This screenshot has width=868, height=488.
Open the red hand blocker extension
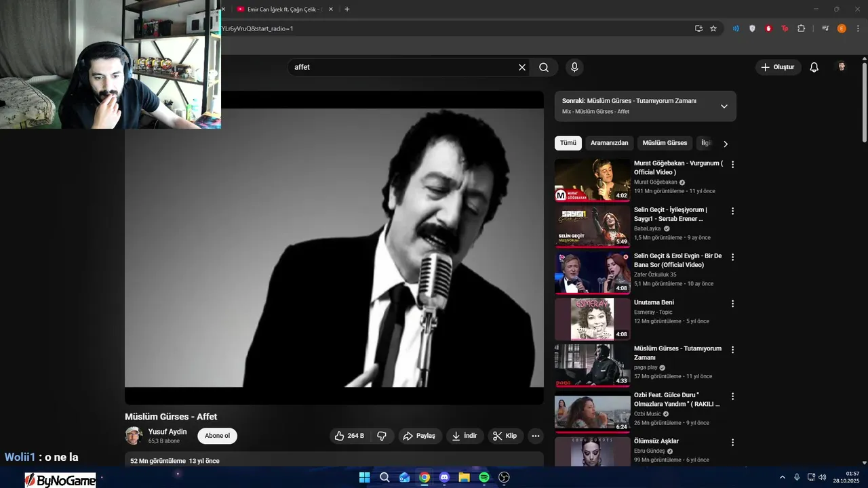click(768, 28)
